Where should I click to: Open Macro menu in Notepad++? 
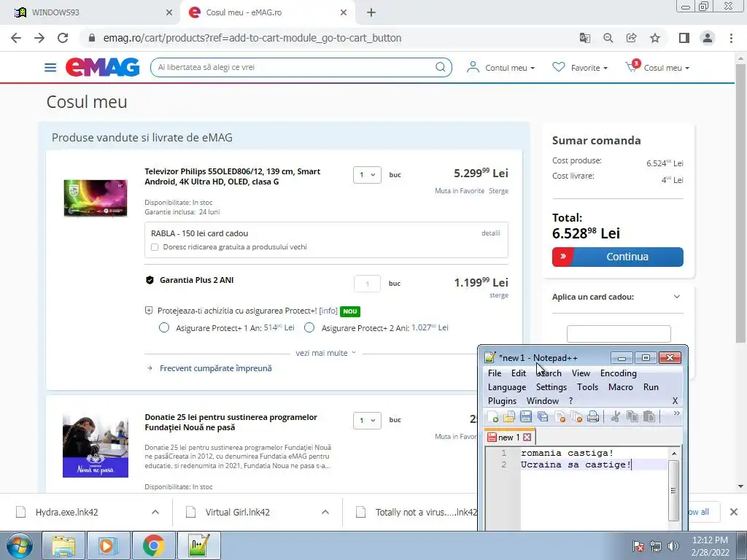click(x=620, y=387)
